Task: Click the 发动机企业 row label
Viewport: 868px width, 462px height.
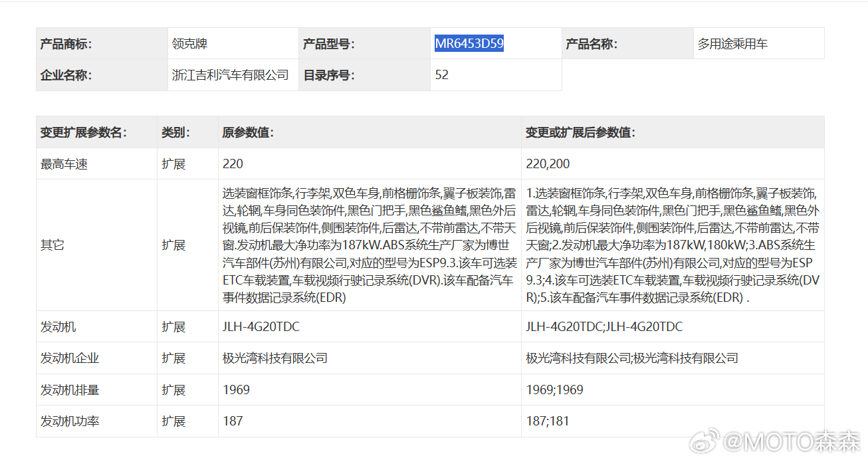Action: (70, 358)
